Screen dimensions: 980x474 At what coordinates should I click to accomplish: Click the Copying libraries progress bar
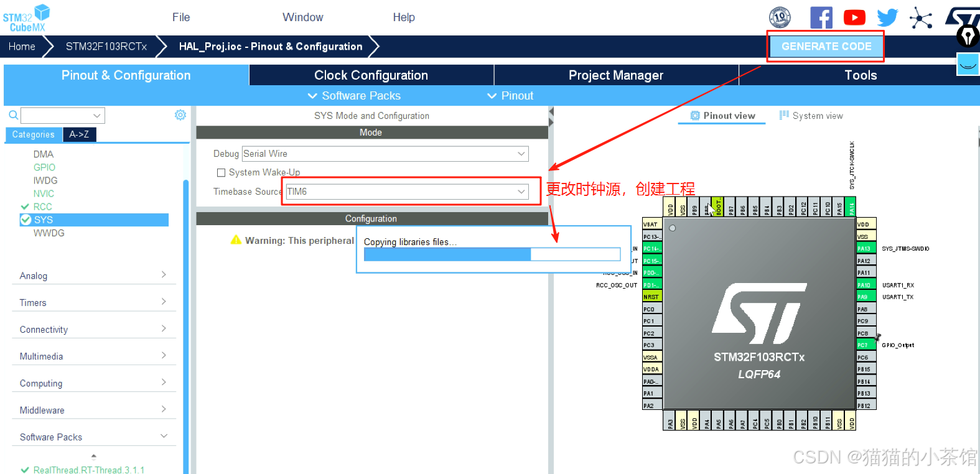[x=492, y=254]
